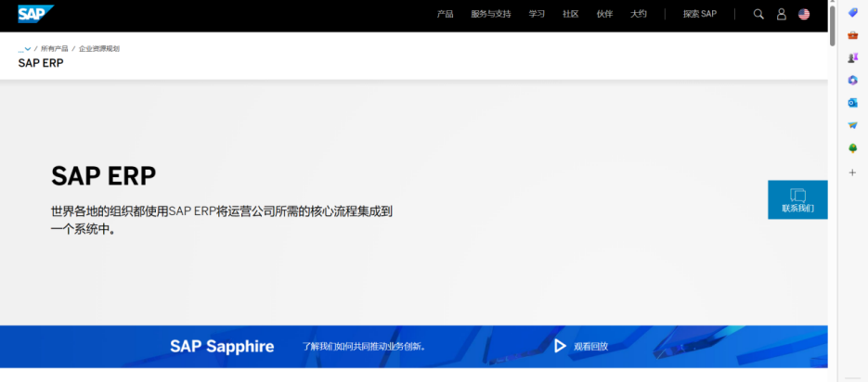Viewport: 868px width, 382px height.
Task: Click the 联系我们 contact button
Action: (x=797, y=199)
